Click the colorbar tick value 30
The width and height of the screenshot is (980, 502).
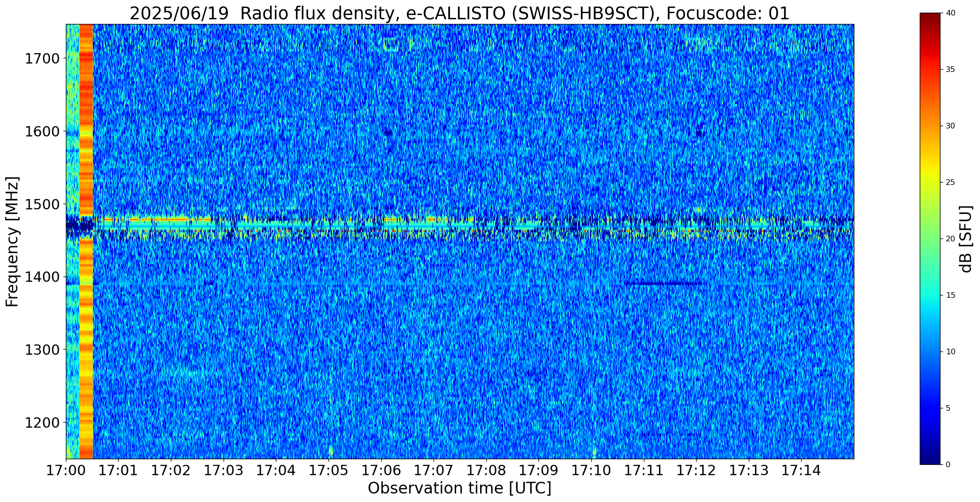950,126
